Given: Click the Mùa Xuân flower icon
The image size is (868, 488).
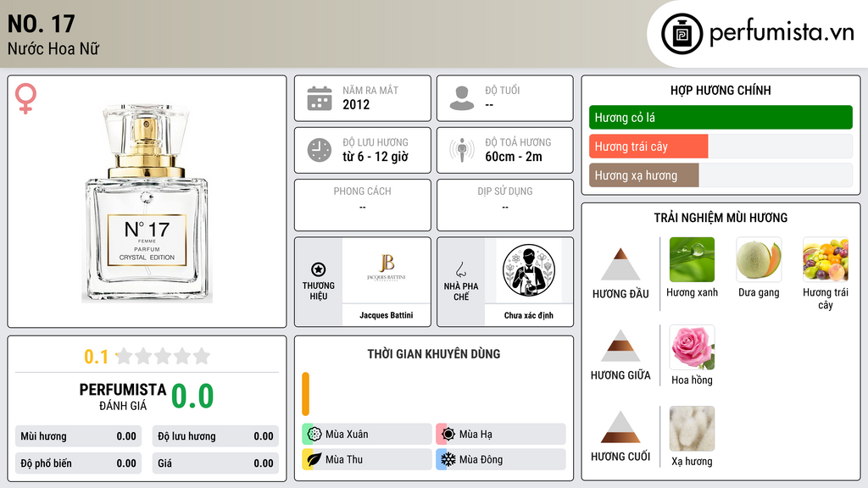Looking at the screenshot, I should pos(314,434).
